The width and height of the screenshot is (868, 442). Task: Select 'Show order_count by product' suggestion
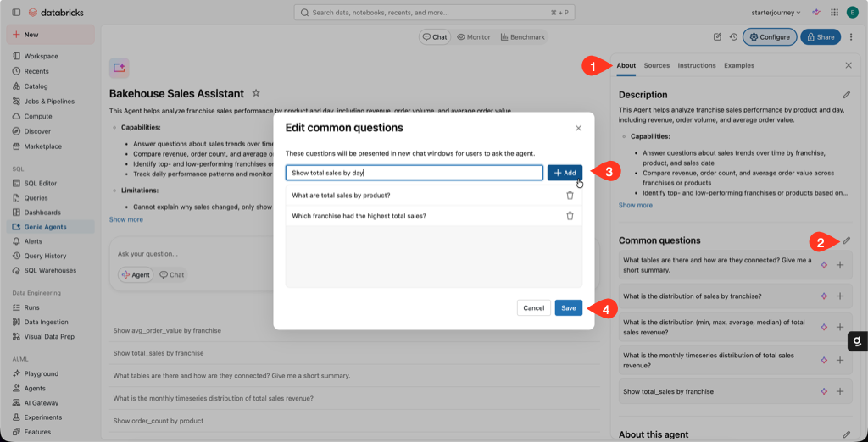tap(355, 421)
